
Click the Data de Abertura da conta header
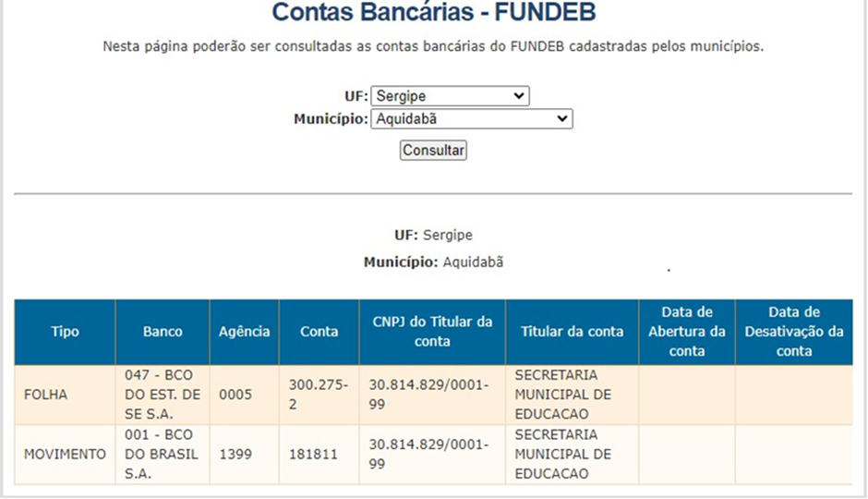tap(687, 332)
